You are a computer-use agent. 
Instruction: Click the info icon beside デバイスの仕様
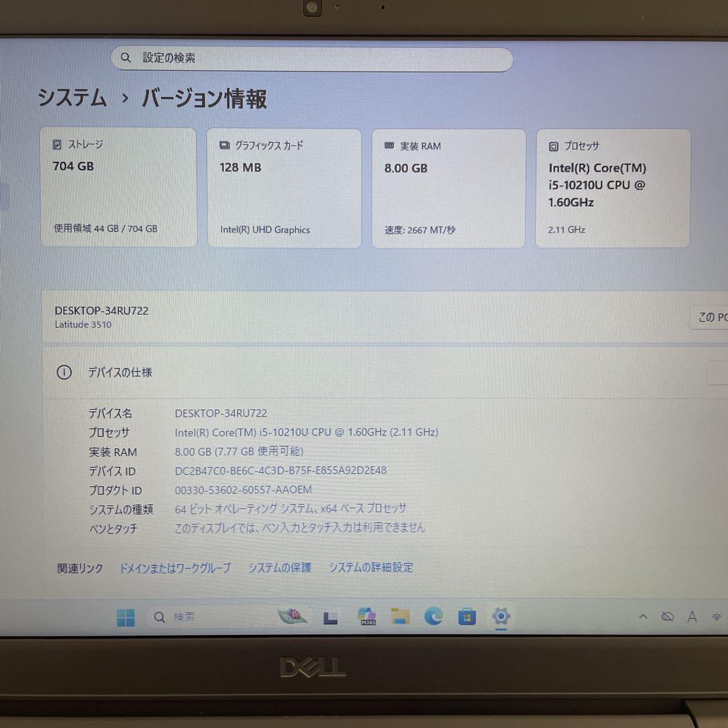pyautogui.click(x=64, y=372)
